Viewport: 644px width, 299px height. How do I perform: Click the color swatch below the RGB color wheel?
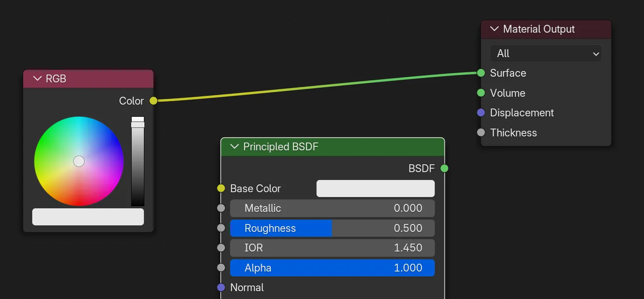[x=88, y=217]
